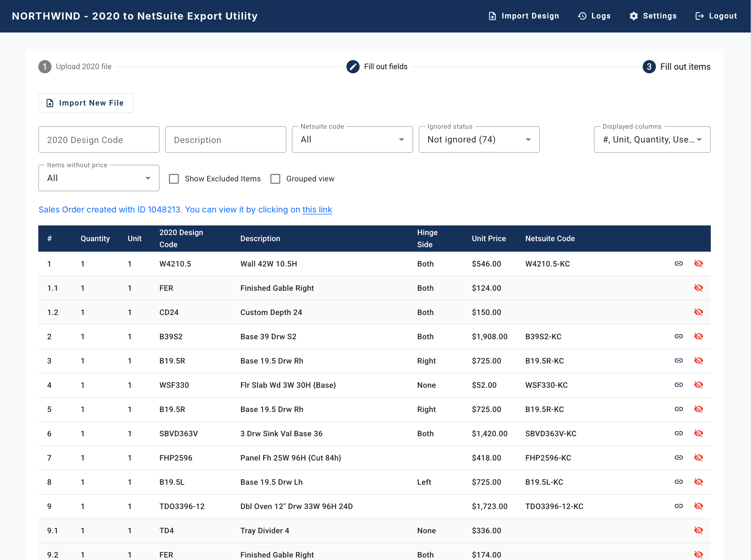
Task: Click the pencil icon for Fill out fields
Action: (x=353, y=67)
